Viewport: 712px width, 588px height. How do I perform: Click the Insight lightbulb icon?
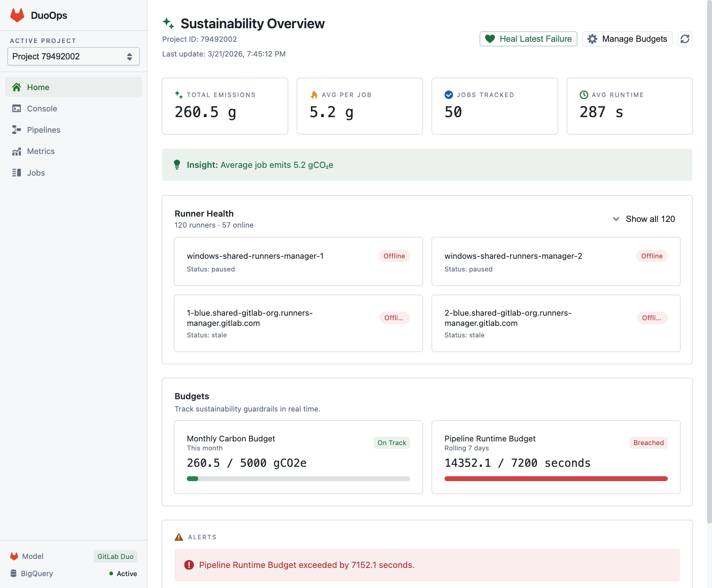tap(177, 165)
